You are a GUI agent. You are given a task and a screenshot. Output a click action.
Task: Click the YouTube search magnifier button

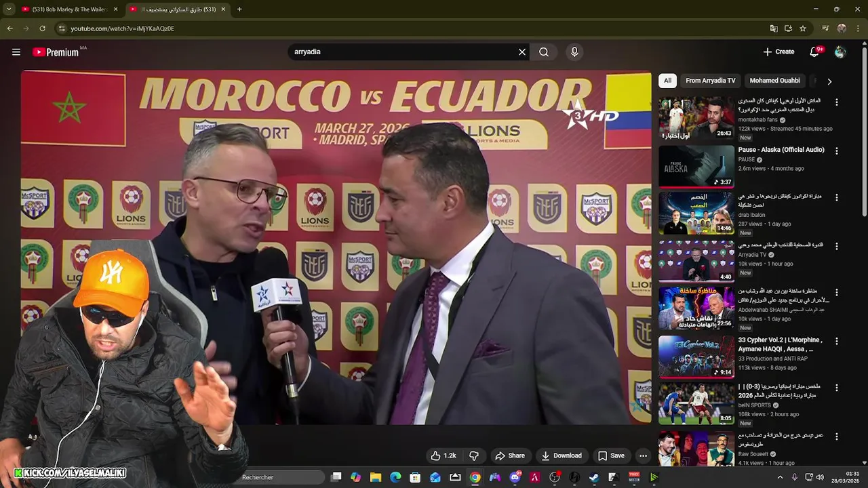point(544,52)
